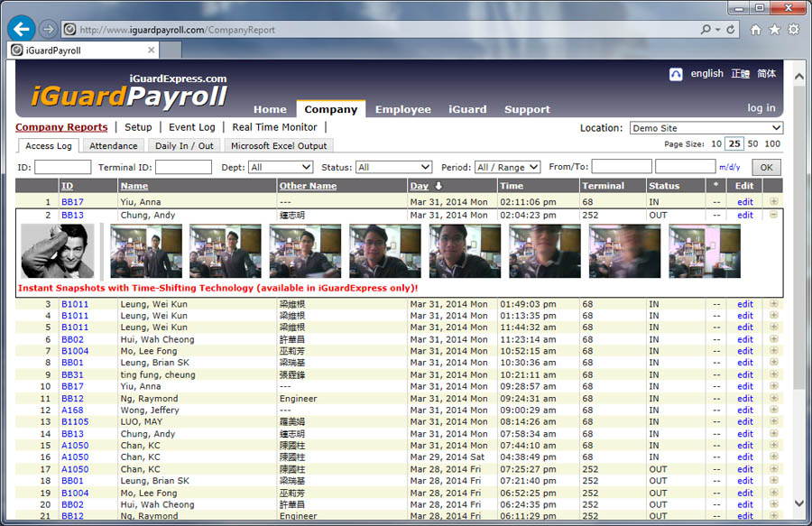Select the Access Log tab
Viewport: 812px width, 526px height.
point(49,146)
